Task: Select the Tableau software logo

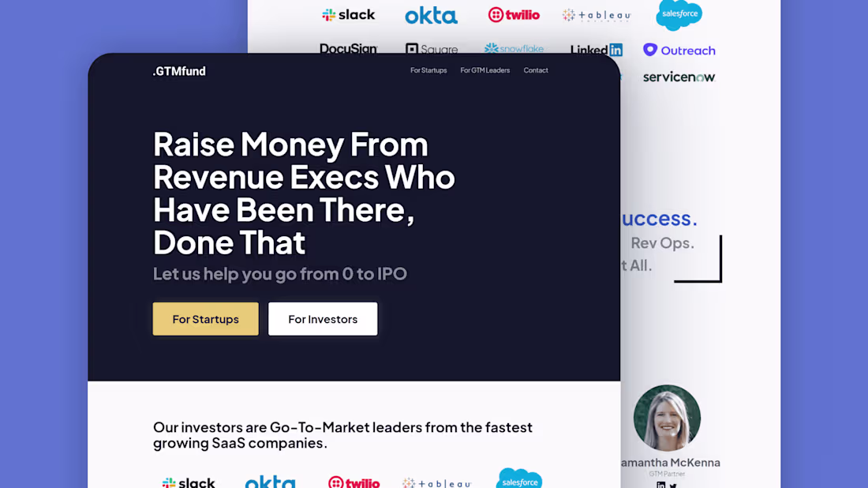Action: (596, 14)
